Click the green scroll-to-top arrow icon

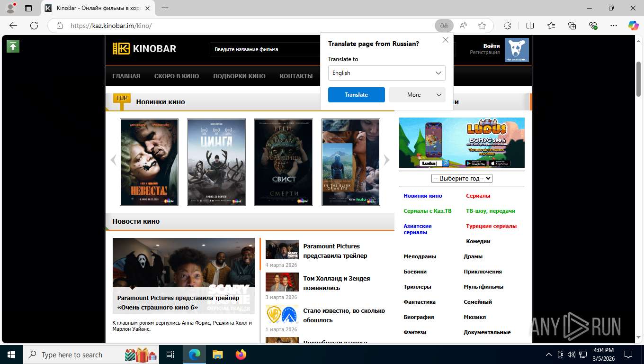click(x=13, y=46)
